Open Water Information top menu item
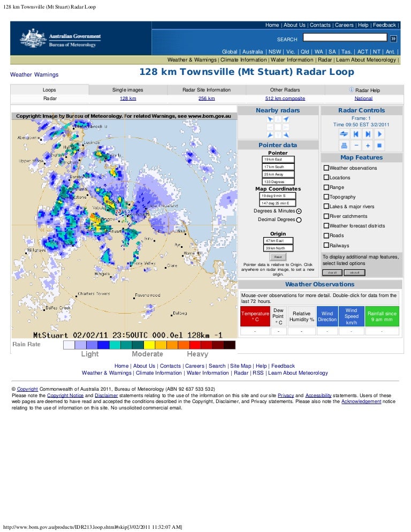 292,60
